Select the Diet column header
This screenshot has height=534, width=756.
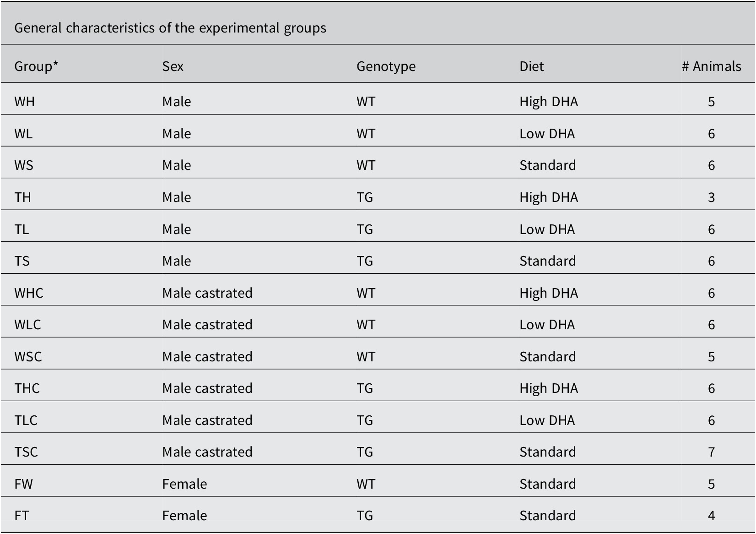(531, 66)
